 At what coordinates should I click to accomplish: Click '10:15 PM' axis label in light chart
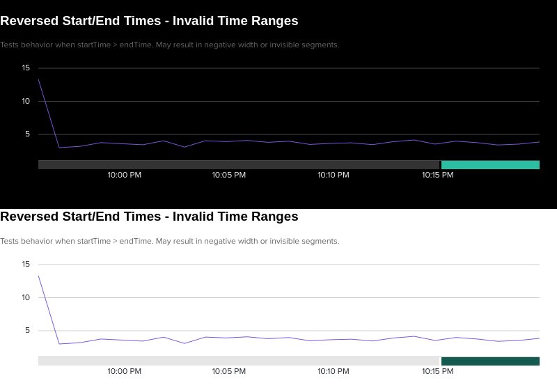click(x=438, y=371)
